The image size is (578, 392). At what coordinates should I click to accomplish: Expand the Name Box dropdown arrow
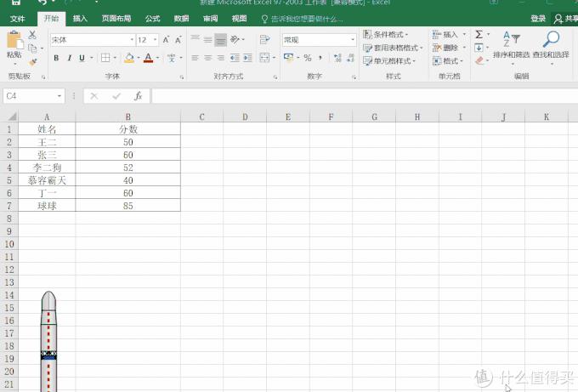tap(59, 96)
